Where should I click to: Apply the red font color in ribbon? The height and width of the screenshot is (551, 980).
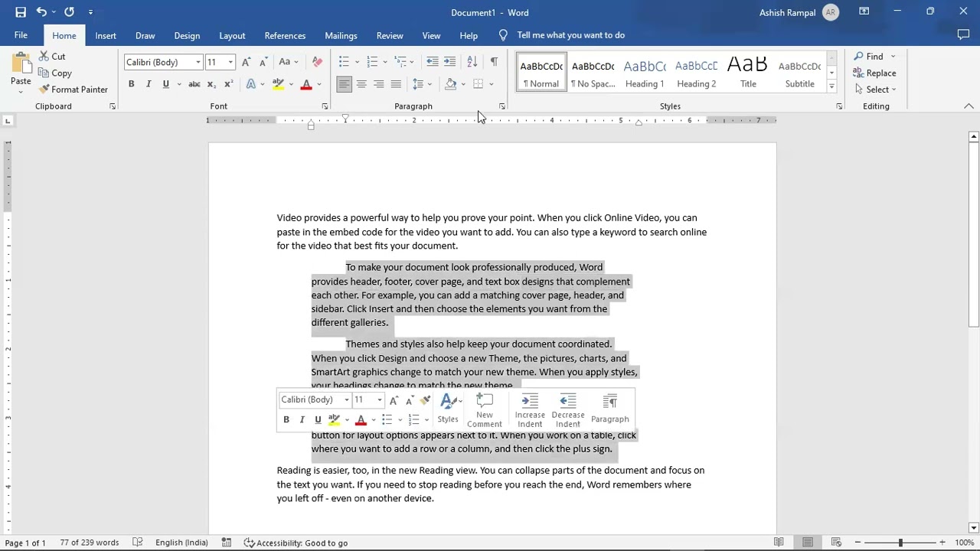tap(306, 84)
